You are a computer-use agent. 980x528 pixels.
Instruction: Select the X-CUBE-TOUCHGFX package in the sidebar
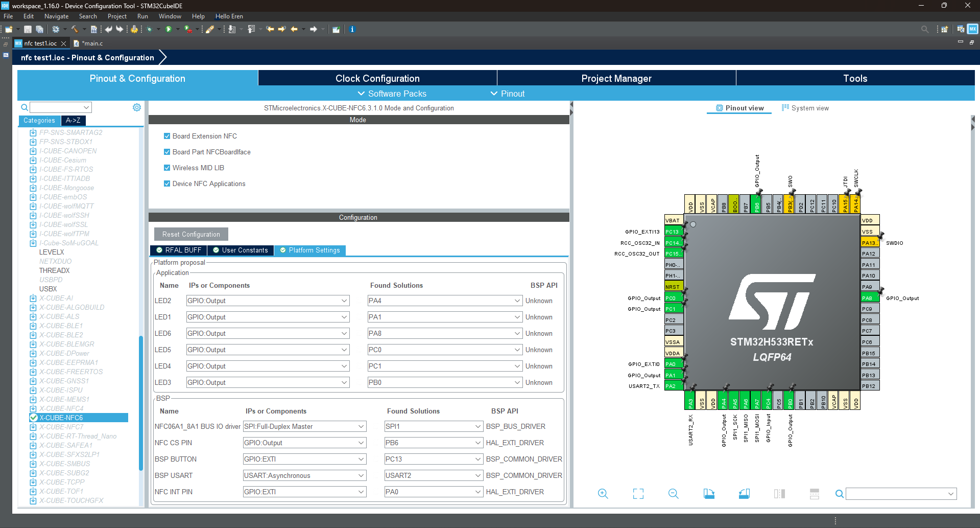71,500
